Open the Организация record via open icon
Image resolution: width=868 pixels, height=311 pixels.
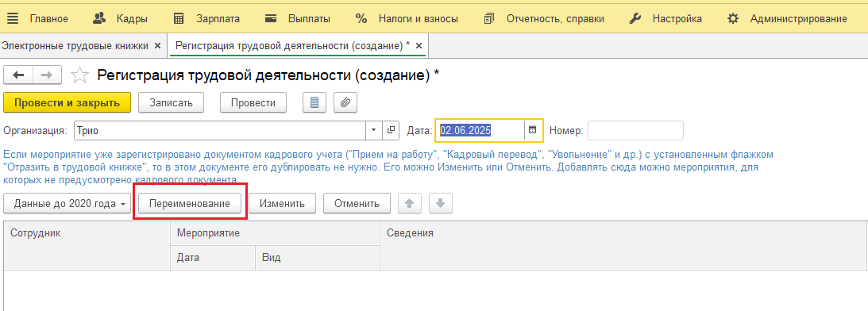(x=390, y=131)
